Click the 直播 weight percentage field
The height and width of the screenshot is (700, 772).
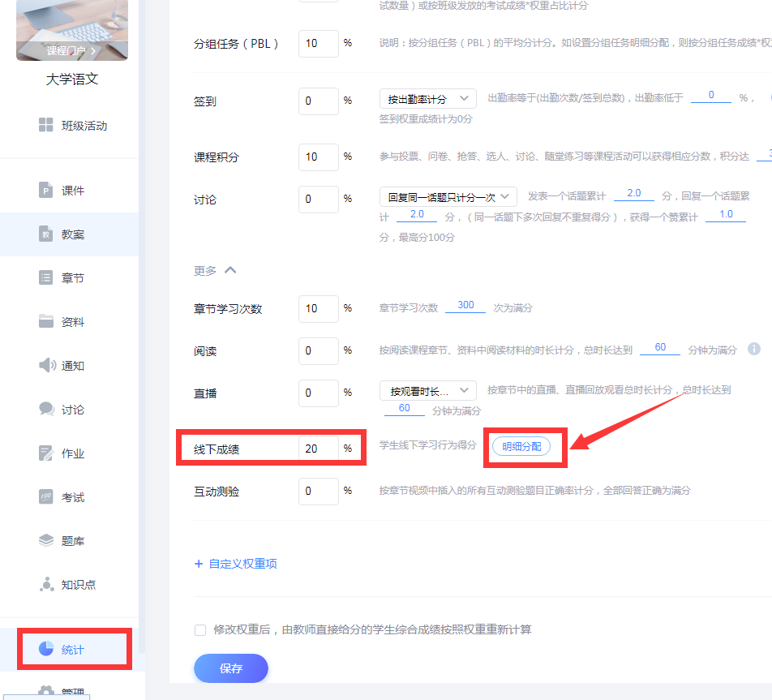[318, 393]
